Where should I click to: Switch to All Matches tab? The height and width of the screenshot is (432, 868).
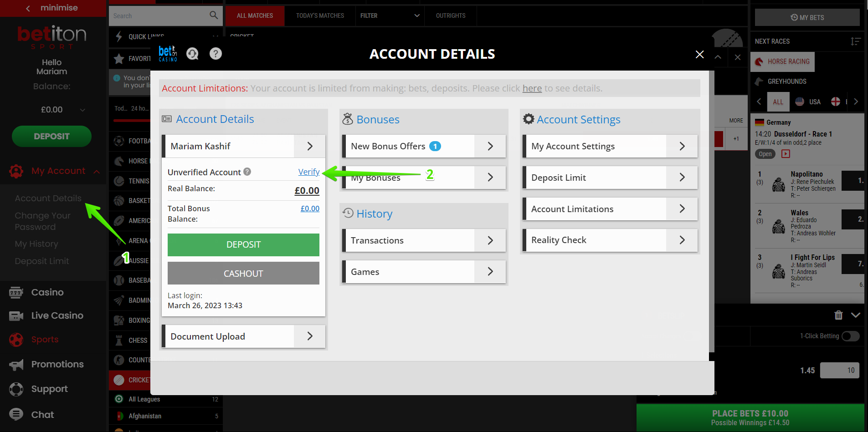(x=255, y=15)
